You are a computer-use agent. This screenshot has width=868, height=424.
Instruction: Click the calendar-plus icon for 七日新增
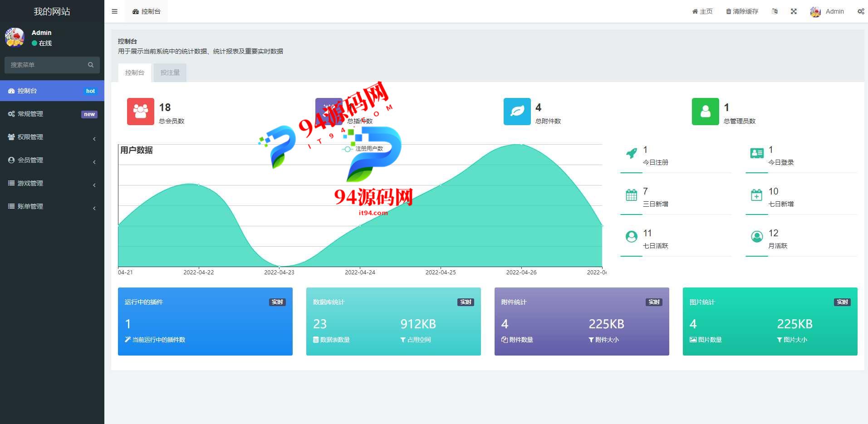757,195
